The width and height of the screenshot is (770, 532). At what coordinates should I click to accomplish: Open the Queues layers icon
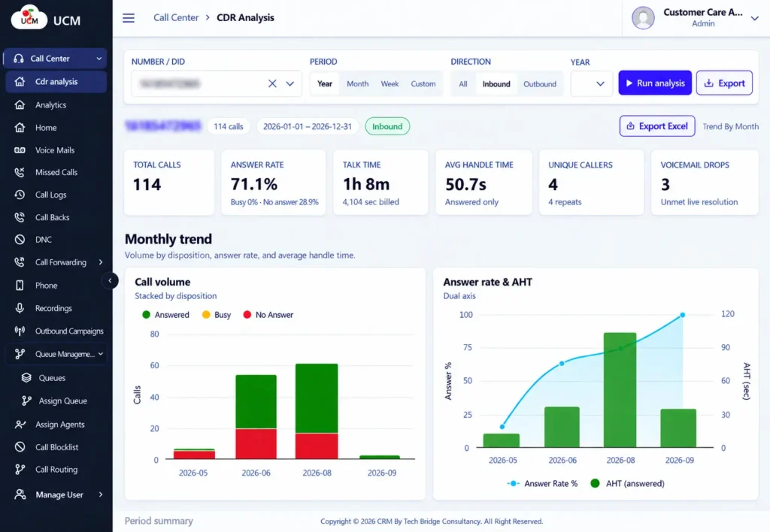26,378
